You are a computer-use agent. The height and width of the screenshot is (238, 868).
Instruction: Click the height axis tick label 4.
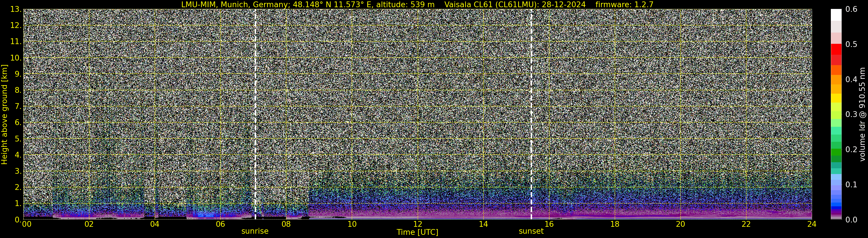[18, 155]
